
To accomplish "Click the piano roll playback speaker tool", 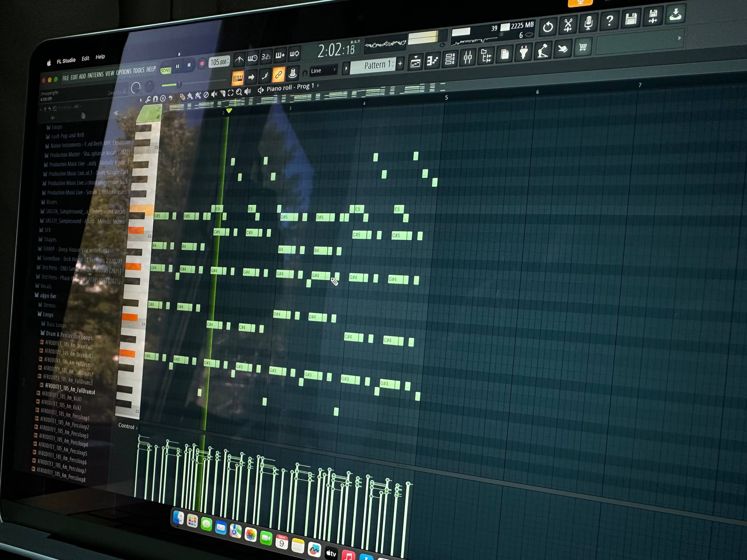I will (247, 92).
